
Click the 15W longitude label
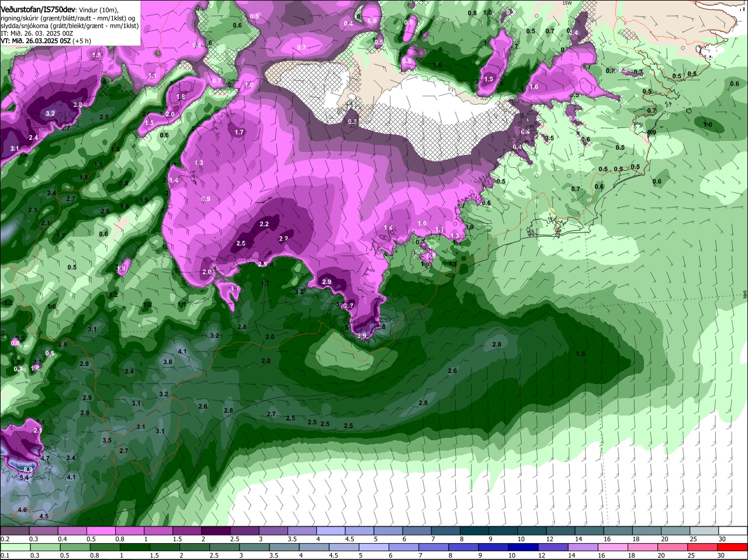click(566, 3)
